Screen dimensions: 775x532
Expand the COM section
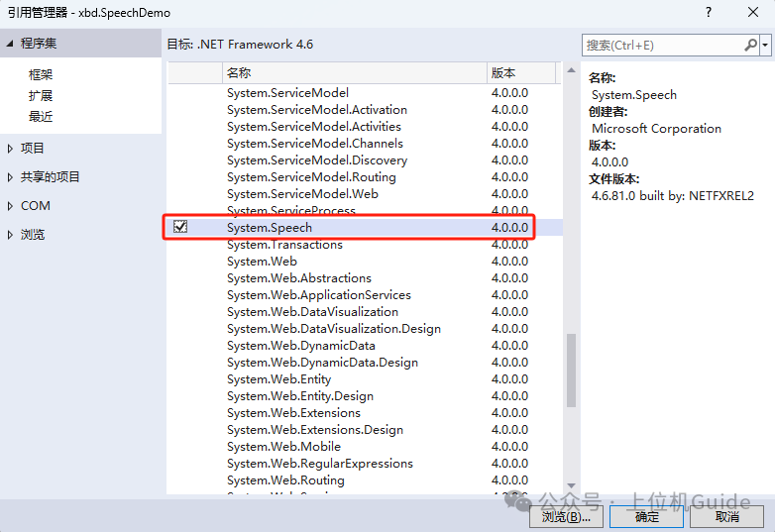pyautogui.click(x=10, y=206)
